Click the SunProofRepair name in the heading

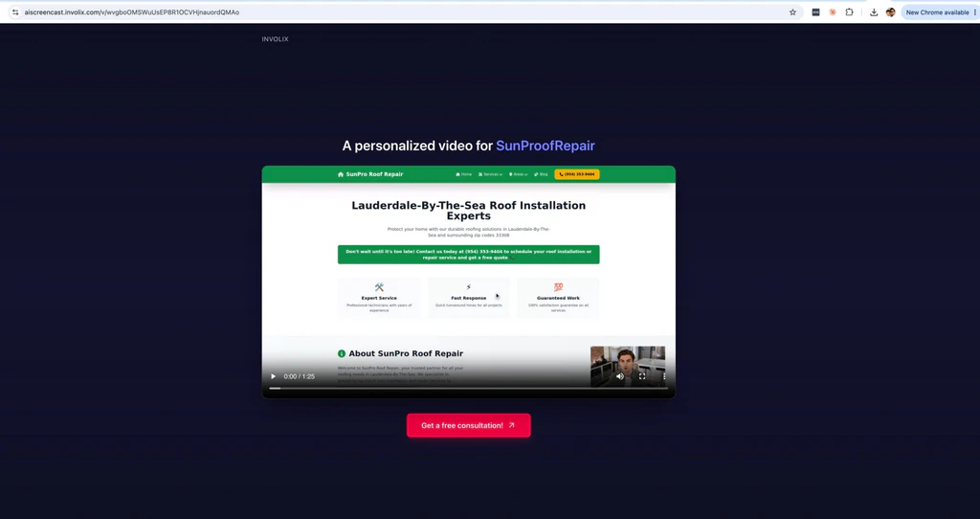[545, 146]
